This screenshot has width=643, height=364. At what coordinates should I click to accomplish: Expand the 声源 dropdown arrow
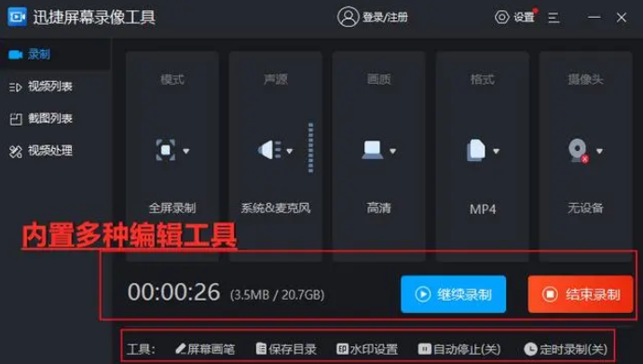(290, 151)
